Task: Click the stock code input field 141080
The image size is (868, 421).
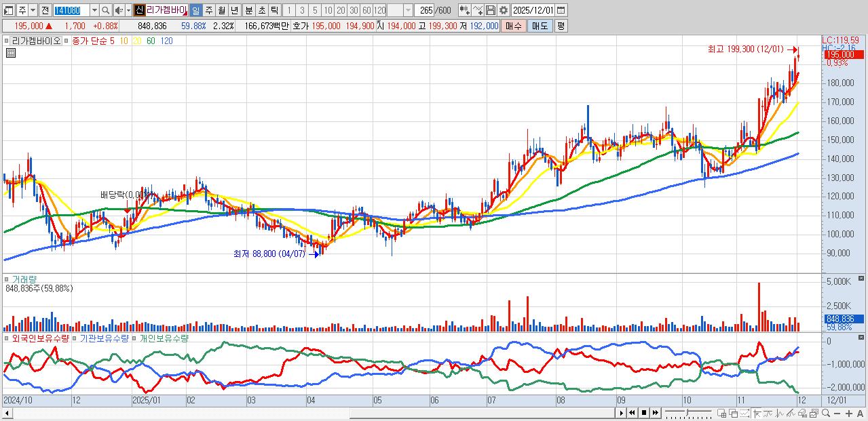Action: (x=71, y=10)
